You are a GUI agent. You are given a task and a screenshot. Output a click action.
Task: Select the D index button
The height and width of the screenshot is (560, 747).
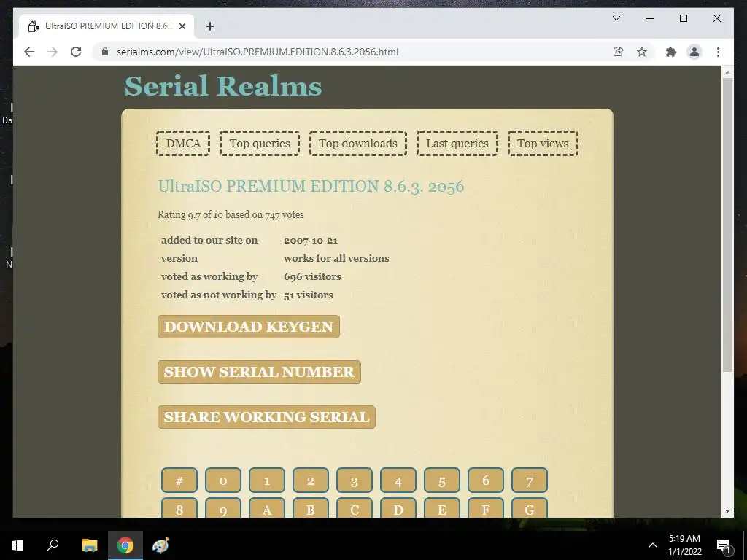click(x=398, y=508)
